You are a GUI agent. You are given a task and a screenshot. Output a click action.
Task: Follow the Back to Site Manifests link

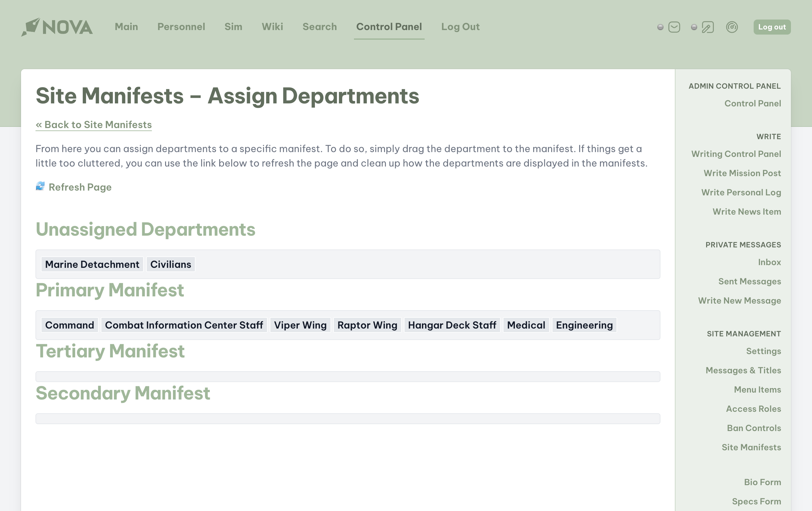pyautogui.click(x=94, y=125)
